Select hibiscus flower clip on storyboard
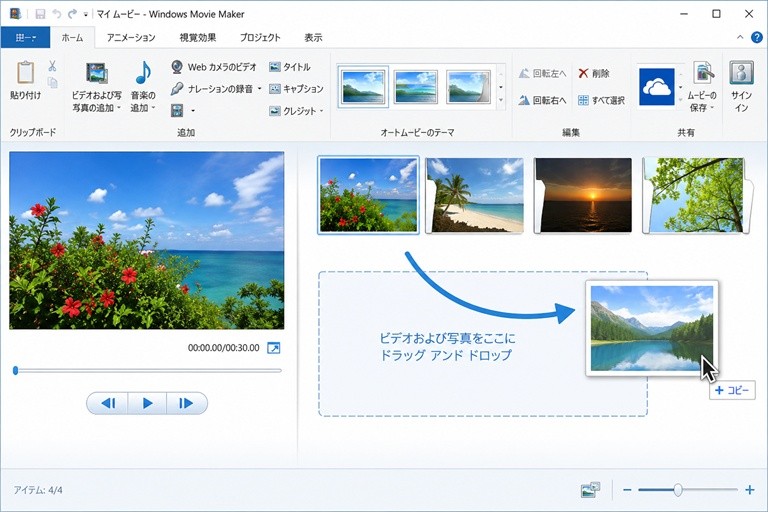768x512 pixels. click(x=368, y=195)
